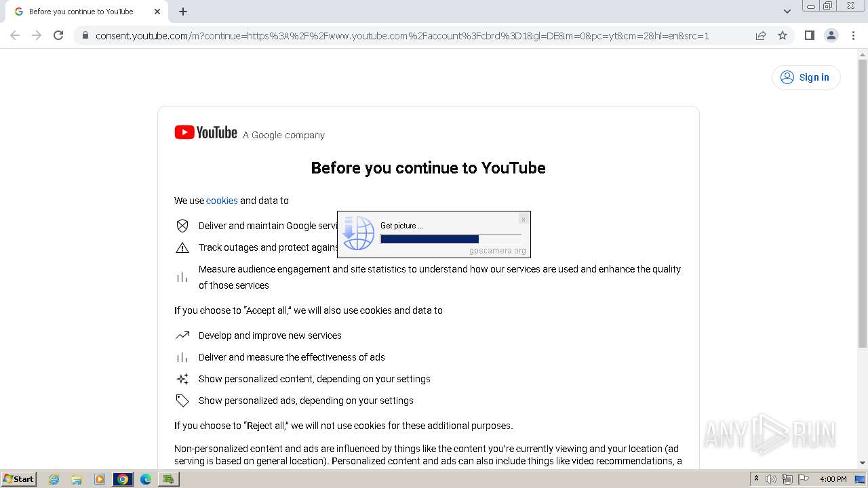Click the browser forward arrow
The image size is (868, 488).
[x=37, y=35]
